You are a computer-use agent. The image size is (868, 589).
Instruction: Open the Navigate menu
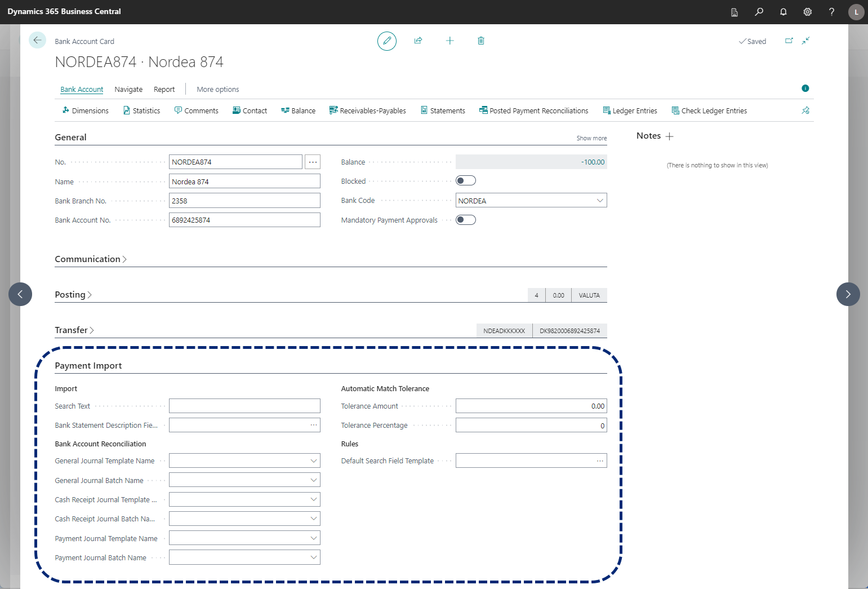128,89
